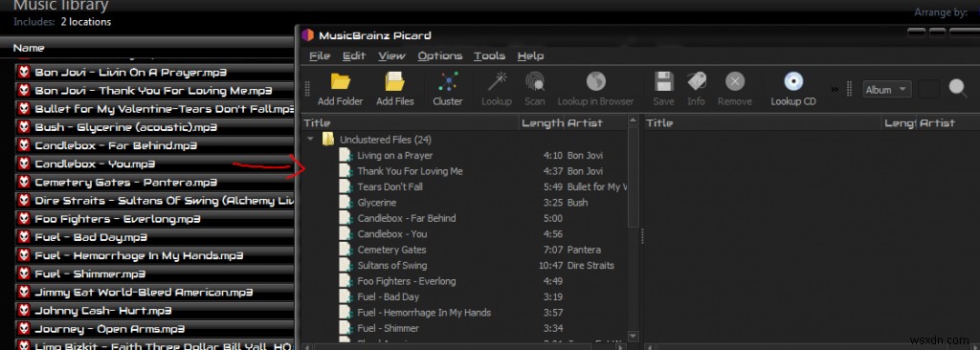
Task: Click file icon beside Tears Don't Fall
Action: tap(345, 186)
